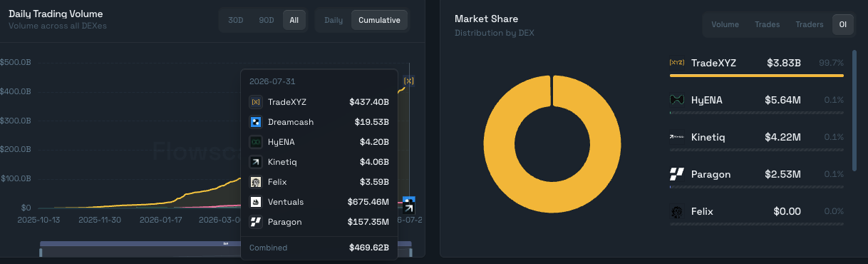This screenshot has width=868, height=264.
Task: Click the Felix logo in Market Share
Action: (x=677, y=211)
